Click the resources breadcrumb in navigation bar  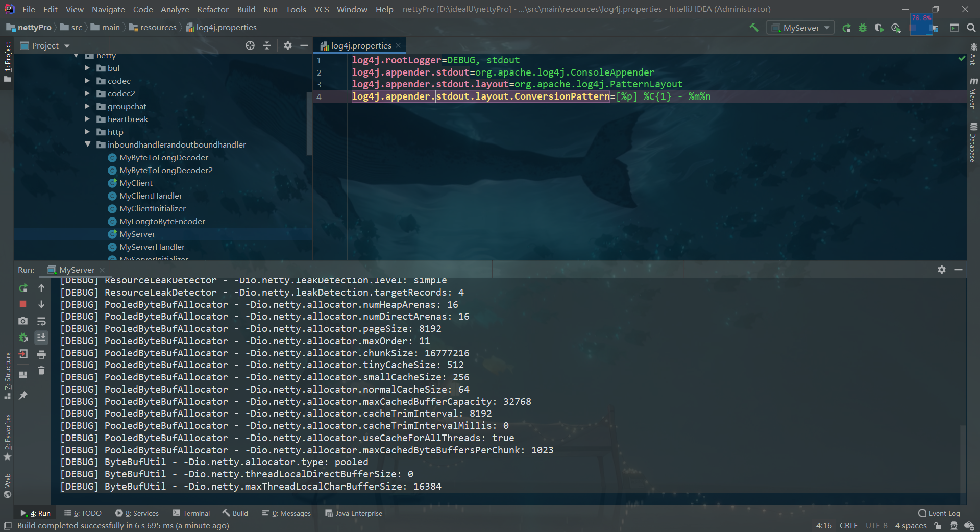tap(153, 28)
